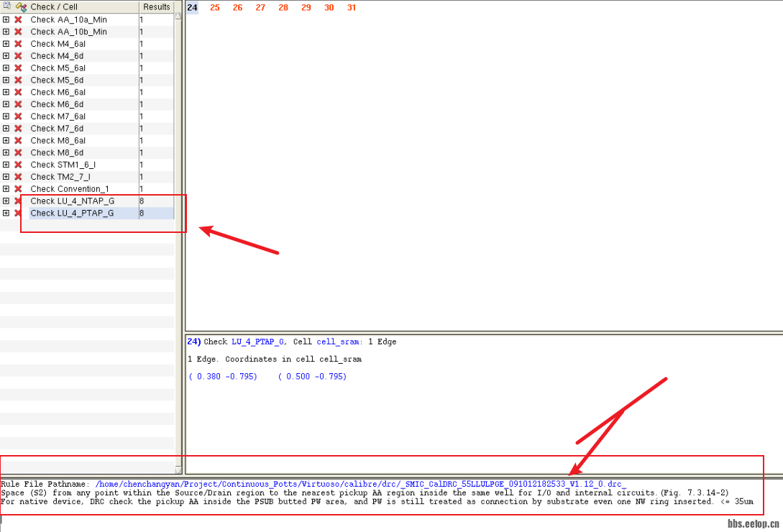
Task: Select result number 26
Action: 238,7
